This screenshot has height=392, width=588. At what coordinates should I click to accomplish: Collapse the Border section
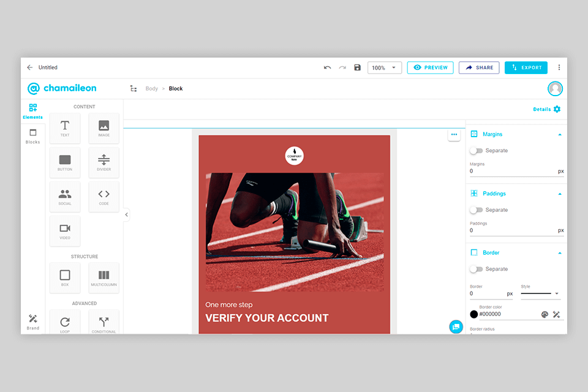[x=559, y=253]
